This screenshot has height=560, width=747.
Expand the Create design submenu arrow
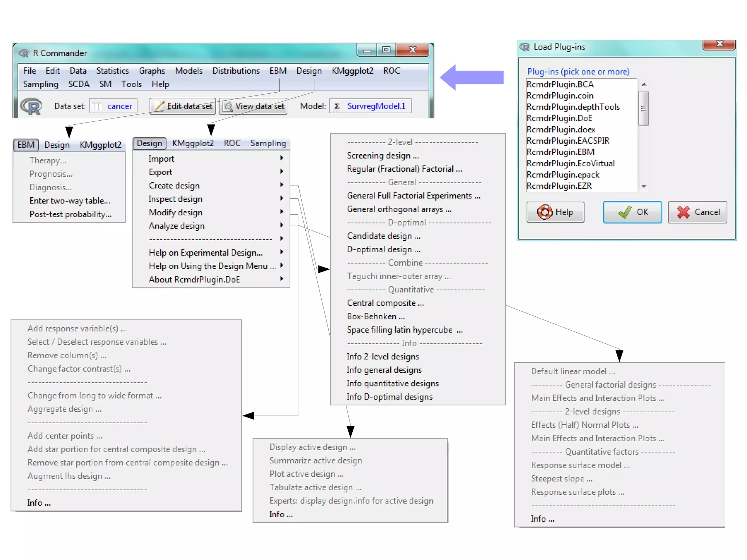282,185
